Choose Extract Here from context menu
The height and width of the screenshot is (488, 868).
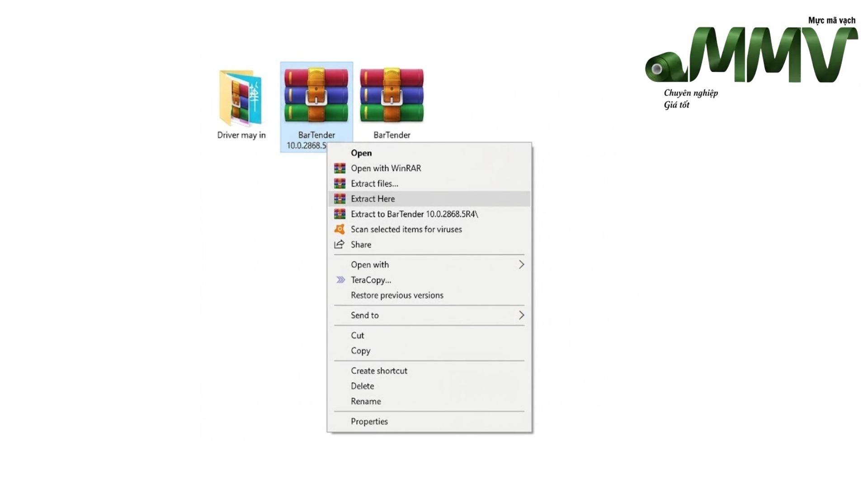(429, 199)
